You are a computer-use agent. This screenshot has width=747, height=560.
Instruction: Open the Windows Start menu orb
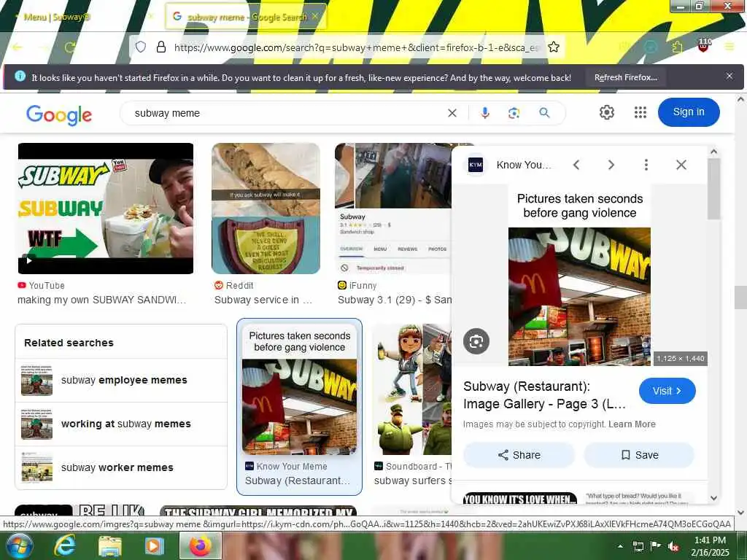(18, 545)
